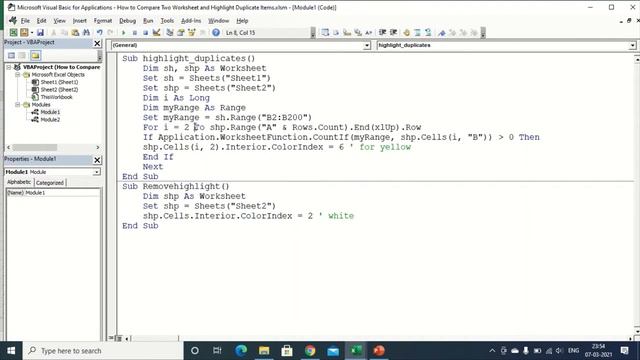The image size is (640, 360).
Task: Close the Project - VBAProject pane
Action: (x=97, y=43)
